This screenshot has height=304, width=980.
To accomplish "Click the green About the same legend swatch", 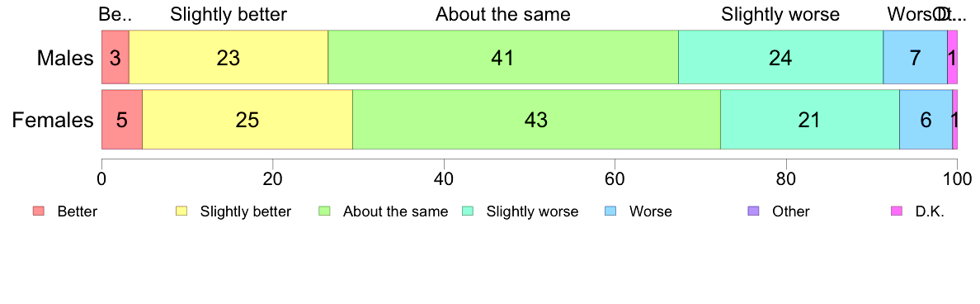I will pyautogui.click(x=324, y=211).
